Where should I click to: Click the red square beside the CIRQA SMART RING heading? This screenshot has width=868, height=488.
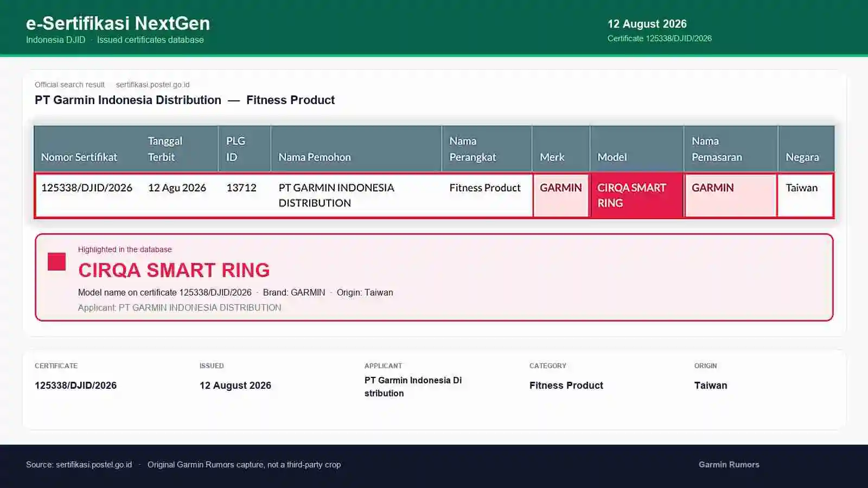tap(56, 261)
